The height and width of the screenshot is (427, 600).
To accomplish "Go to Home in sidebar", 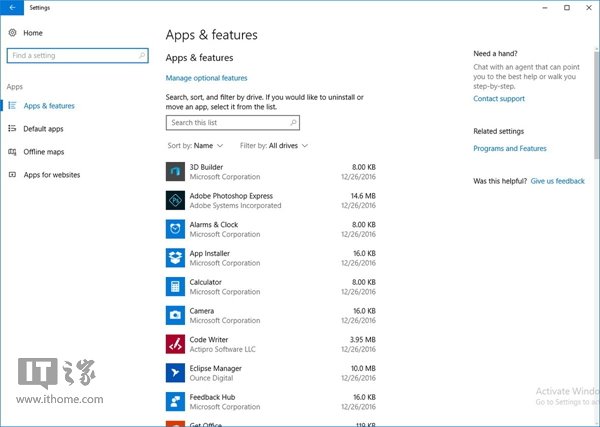I will click(x=33, y=33).
